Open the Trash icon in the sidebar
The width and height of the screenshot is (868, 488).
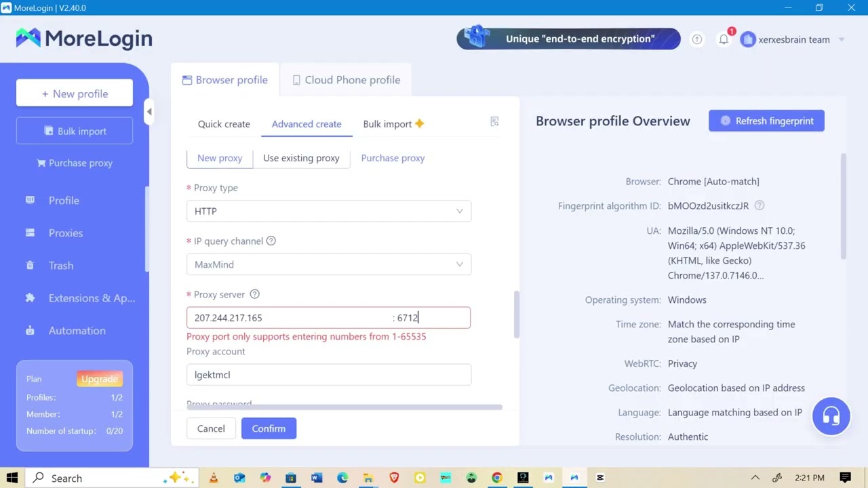coord(30,265)
